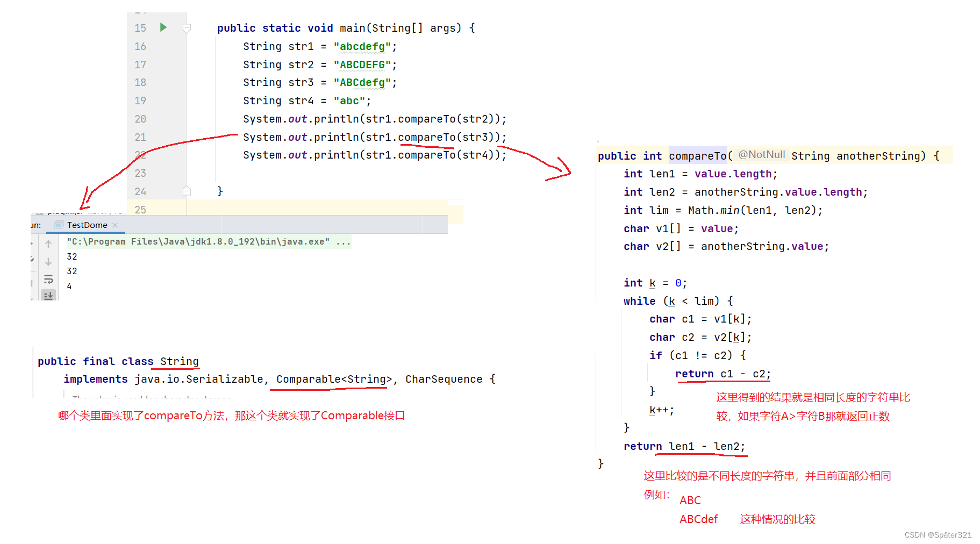Click the "abcdefg" string literal of str1
The width and height of the screenshot is (980, 544).
tap(362, 47)
